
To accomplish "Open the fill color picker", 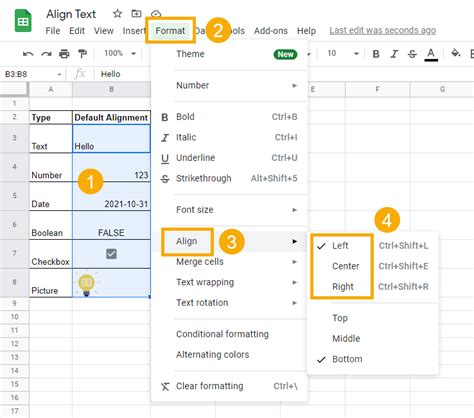I will tap(456, 53).
